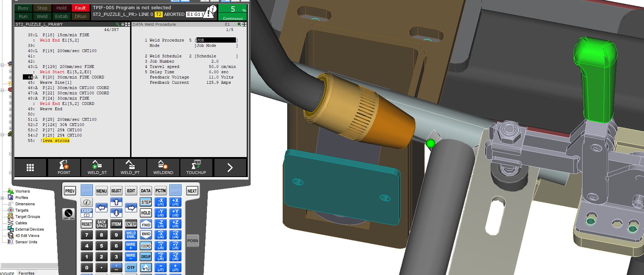Click the SELECT key

116,191
